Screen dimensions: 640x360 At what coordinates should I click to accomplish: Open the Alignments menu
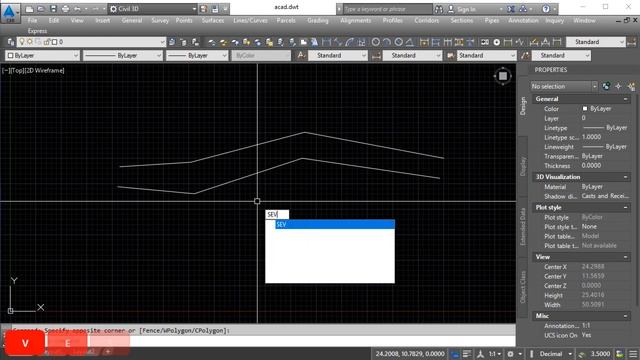356,20
